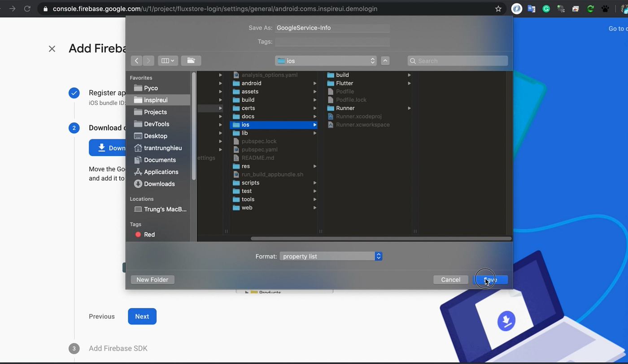
Task: Cancel the save dialog
Action: point(450,280)
